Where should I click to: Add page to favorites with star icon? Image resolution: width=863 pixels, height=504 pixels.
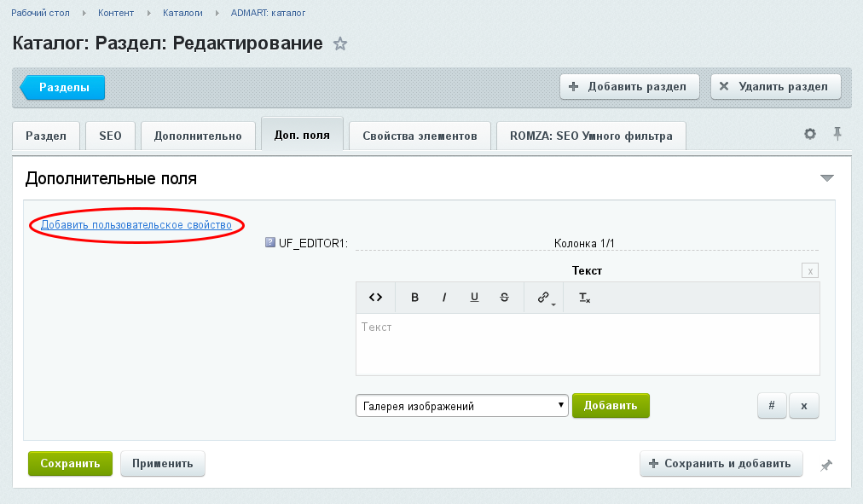point(340,43)
